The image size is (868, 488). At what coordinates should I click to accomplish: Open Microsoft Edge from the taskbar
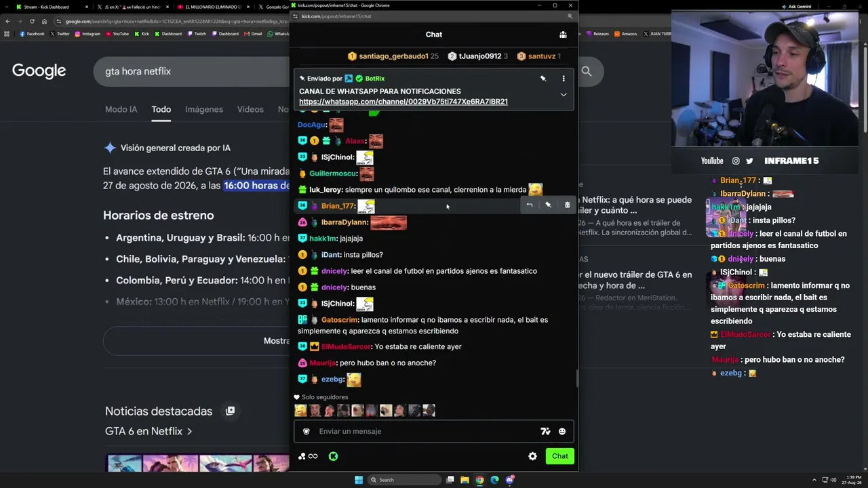click(494, 480)
